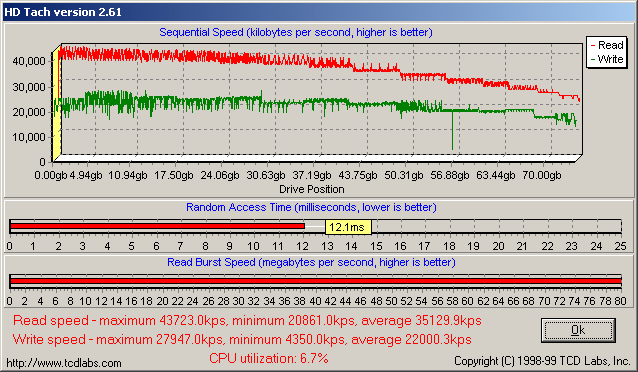Click the Drive Position axis title

312,189
